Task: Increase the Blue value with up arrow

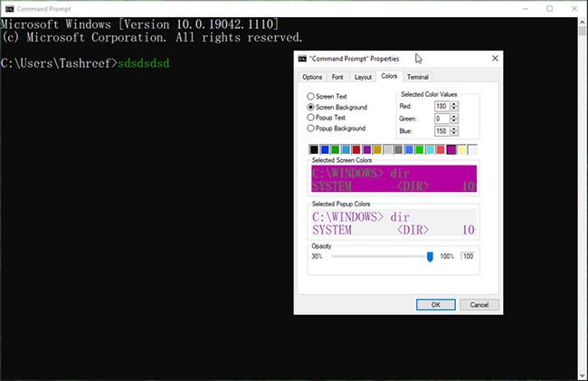Action: pyautogui.click(x=454, y=129)
